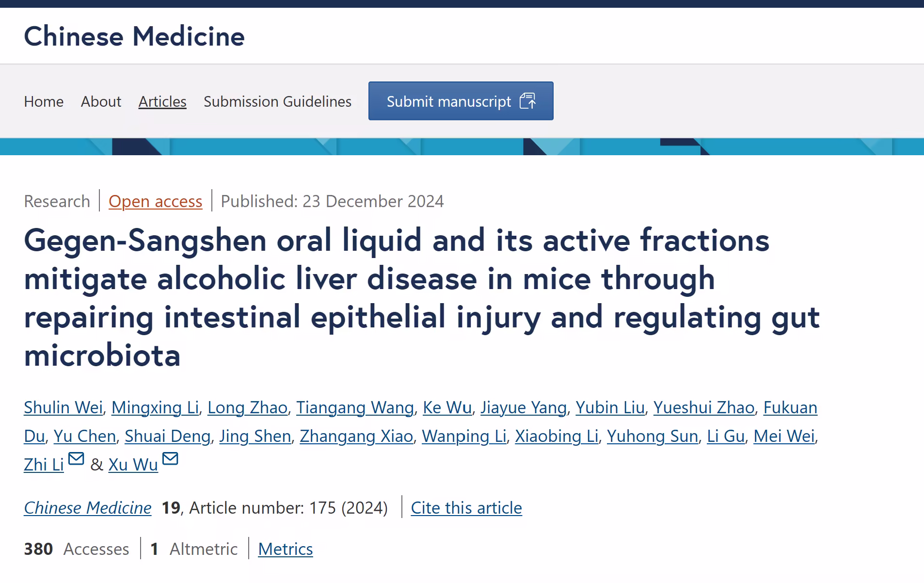
Task: Click author name Xu Wu
Action: tap(133, 465)
